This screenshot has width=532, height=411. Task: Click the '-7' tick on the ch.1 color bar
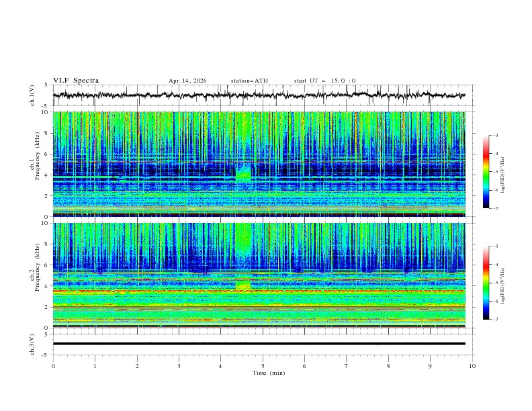point(495,208)
